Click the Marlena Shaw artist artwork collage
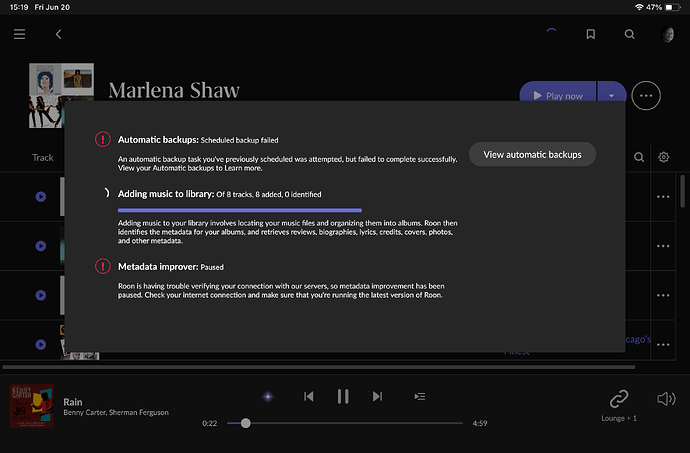This screenshot has width=690, height=453. point(61,96)
